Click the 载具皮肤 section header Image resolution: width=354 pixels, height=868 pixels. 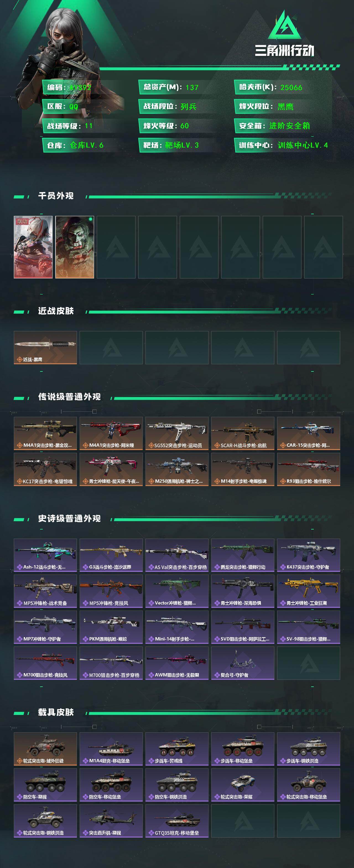point(56,712)
